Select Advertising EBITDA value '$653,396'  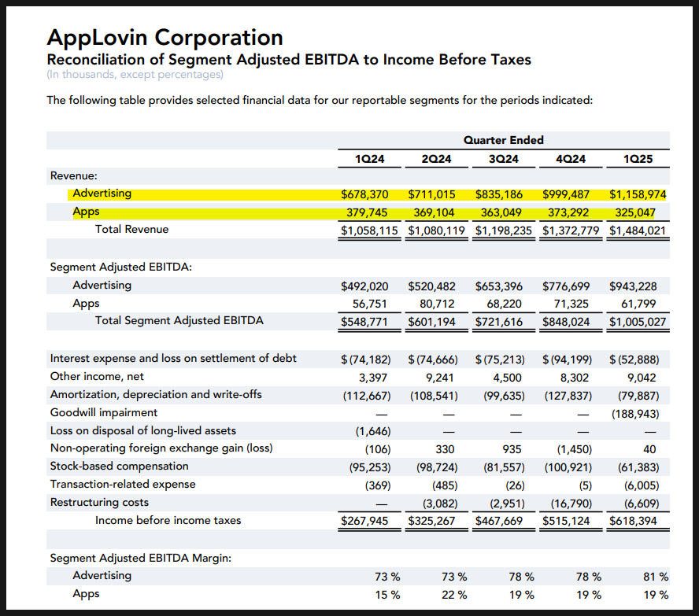point(499,286)
